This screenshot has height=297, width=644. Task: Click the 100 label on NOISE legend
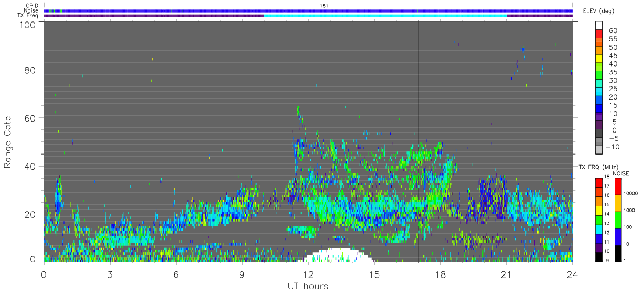click(x=629, y=228)
